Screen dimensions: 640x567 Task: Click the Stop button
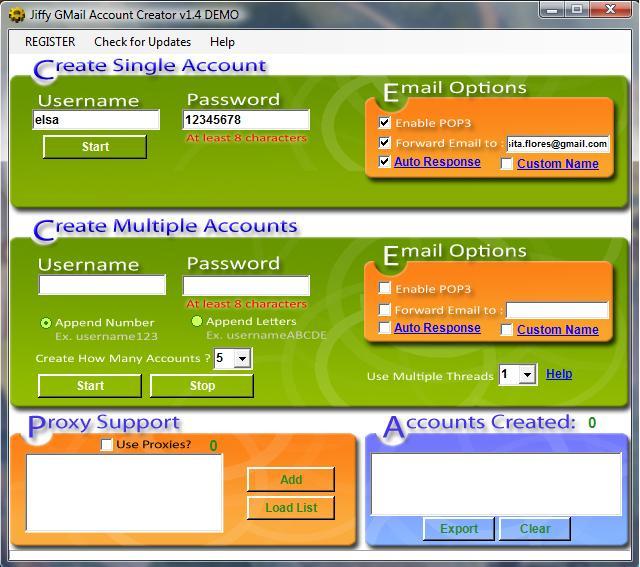[202, 386]
